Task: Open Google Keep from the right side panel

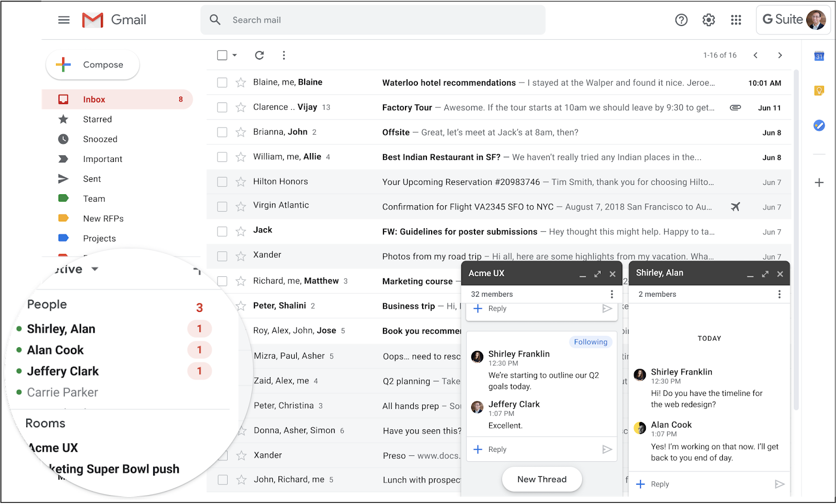Action: tap(819, 90)
